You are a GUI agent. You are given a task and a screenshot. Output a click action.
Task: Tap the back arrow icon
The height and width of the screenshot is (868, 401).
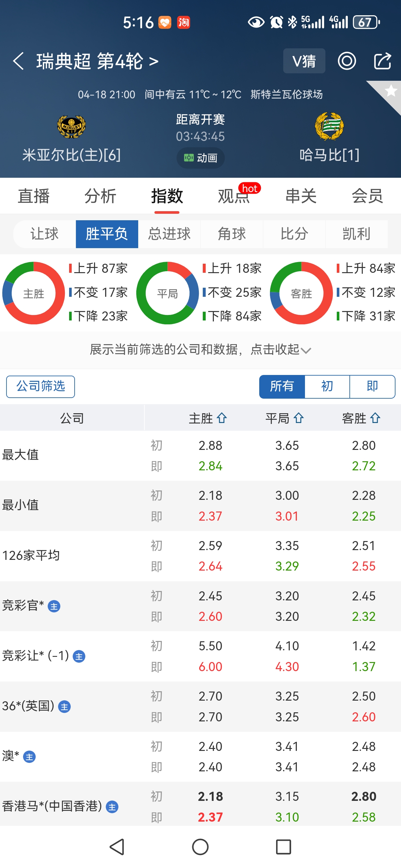(18, 61)
